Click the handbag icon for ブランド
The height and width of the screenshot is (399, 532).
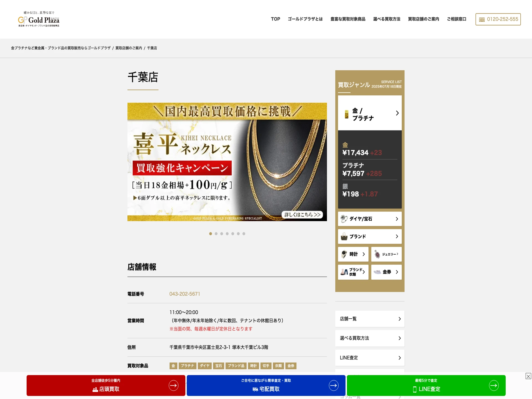[344, 236]
